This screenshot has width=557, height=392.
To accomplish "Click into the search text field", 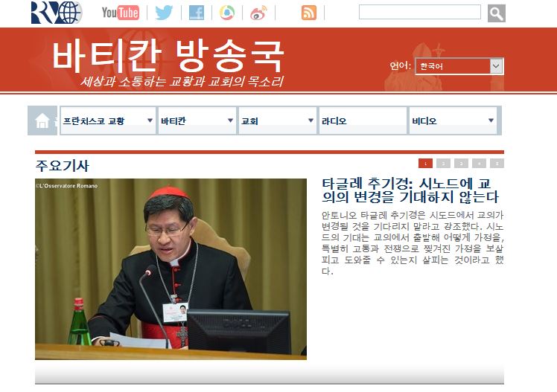I will click(419, 12).
